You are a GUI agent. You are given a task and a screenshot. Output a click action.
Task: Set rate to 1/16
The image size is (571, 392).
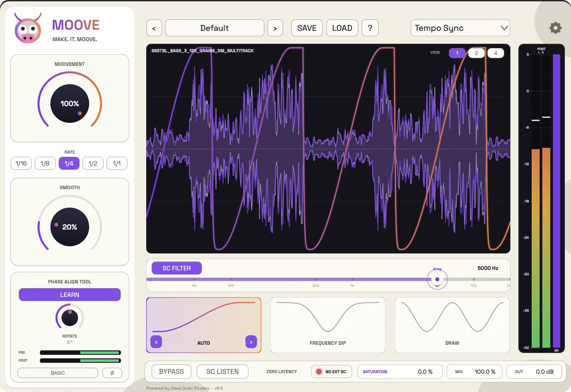pyautogui.click(x=21, y=163)
